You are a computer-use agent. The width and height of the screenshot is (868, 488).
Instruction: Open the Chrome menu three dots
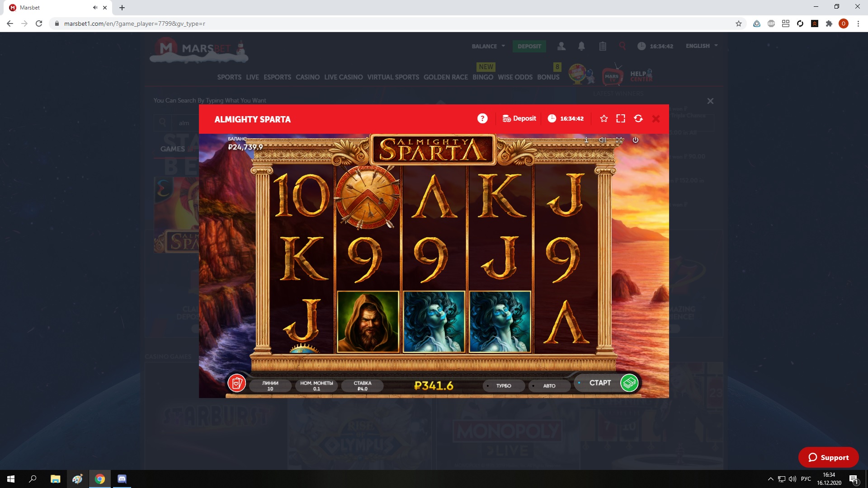pos(858,23)
